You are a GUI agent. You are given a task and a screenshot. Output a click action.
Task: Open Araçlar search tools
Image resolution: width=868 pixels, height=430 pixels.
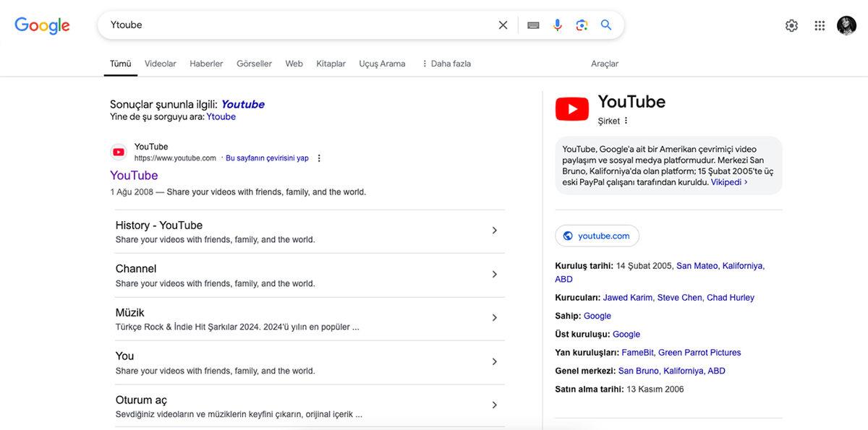pyautogui.click(x=605, y=64)
